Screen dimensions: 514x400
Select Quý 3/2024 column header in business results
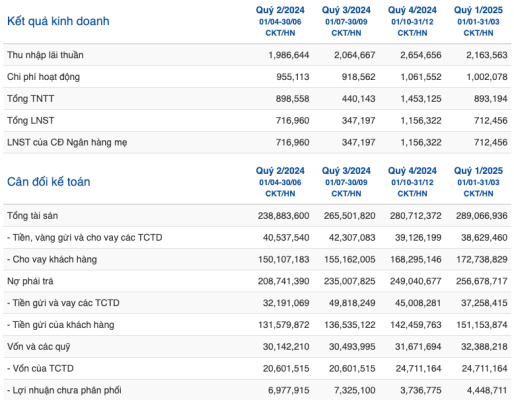[346, 10]
